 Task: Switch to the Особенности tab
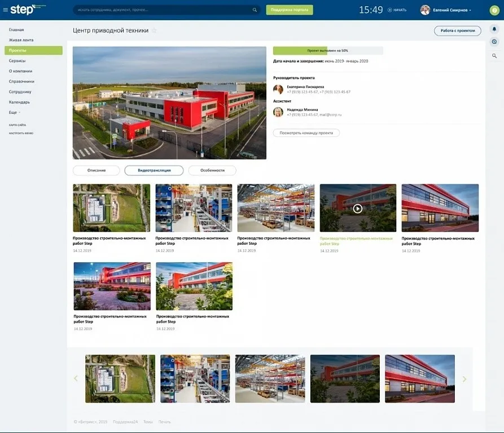click(x=212, y=170)
